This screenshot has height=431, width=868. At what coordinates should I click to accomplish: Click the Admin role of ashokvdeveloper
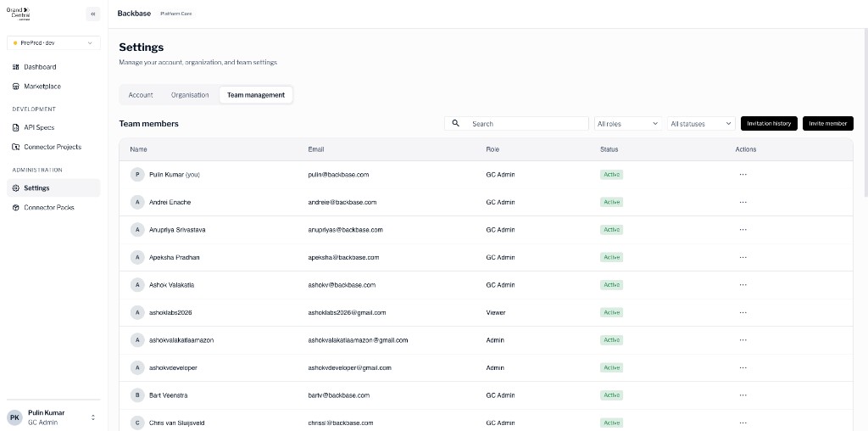click(x=495, y=367)
